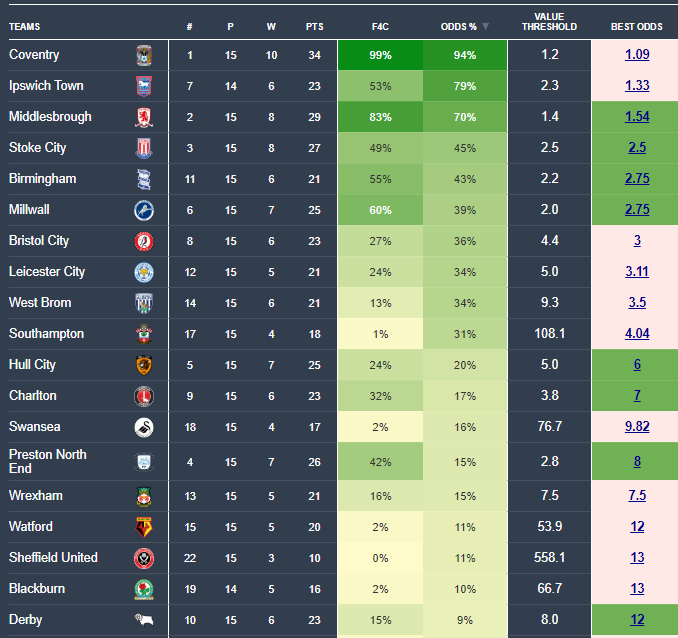Open Swansea best odds 9.82 link

point(637,427)
